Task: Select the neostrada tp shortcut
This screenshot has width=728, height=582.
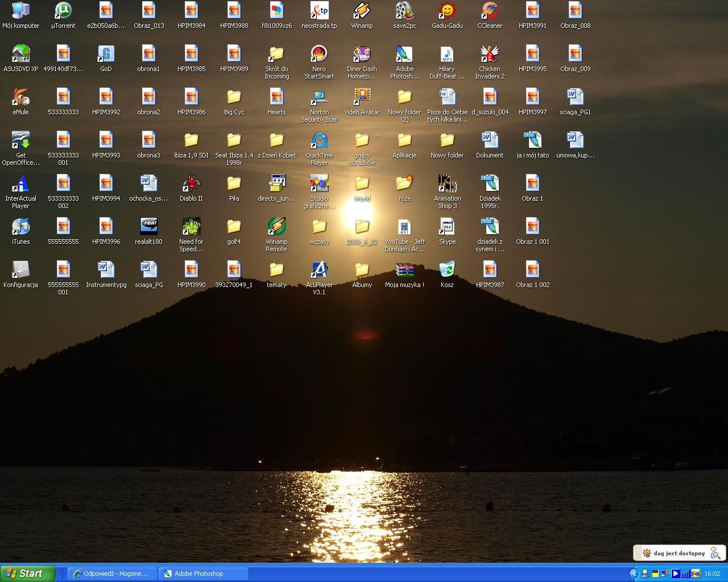Action: tap(319, 15)
